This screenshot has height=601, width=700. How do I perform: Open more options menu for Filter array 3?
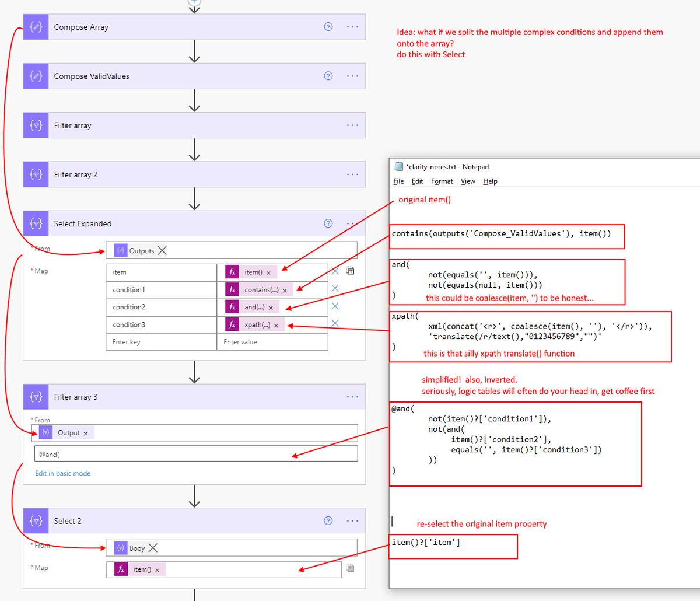click(x=353, y=397)
